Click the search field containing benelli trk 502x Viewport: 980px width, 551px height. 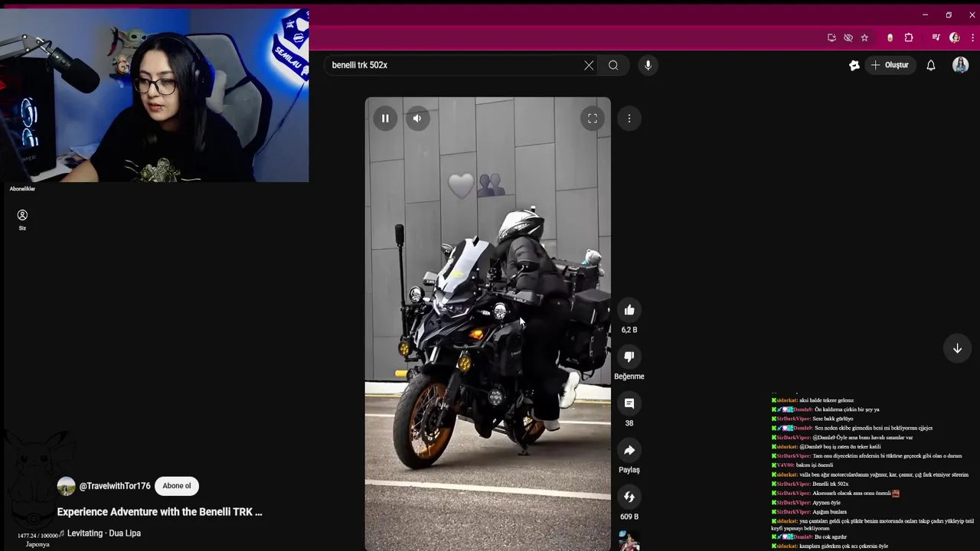(x=453, y=65)
